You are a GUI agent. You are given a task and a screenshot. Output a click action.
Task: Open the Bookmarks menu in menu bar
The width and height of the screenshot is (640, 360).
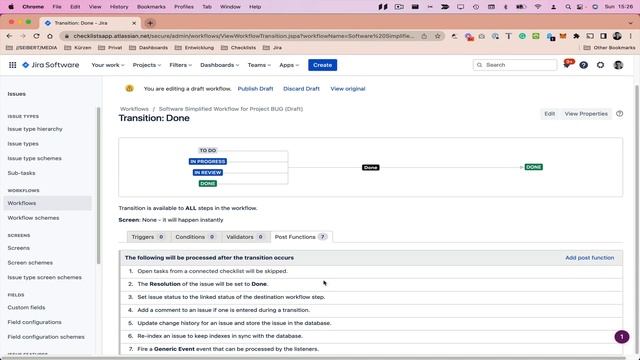151,7
